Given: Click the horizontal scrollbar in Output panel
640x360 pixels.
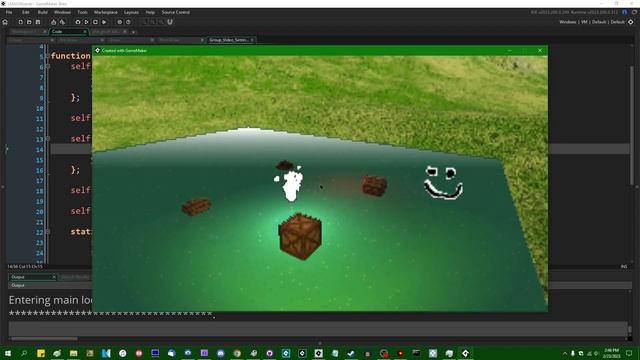Looking at the screenshot, I should point(44,338).
